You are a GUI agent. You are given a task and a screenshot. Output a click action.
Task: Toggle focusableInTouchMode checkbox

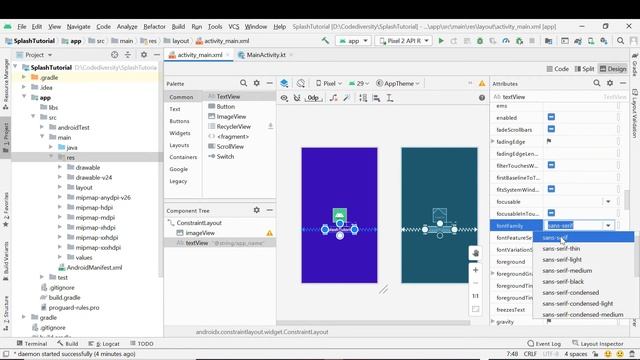(x=551, y=213)
